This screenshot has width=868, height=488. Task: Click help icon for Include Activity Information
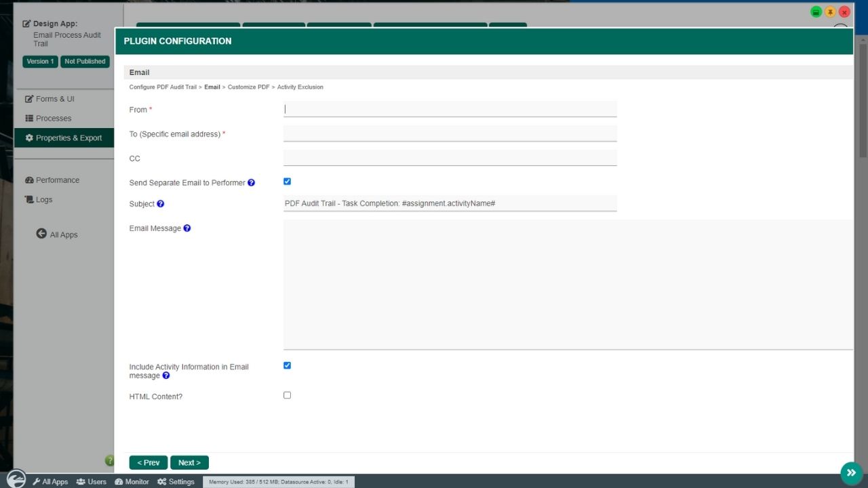pyautogui.click(x=166, y=375)
